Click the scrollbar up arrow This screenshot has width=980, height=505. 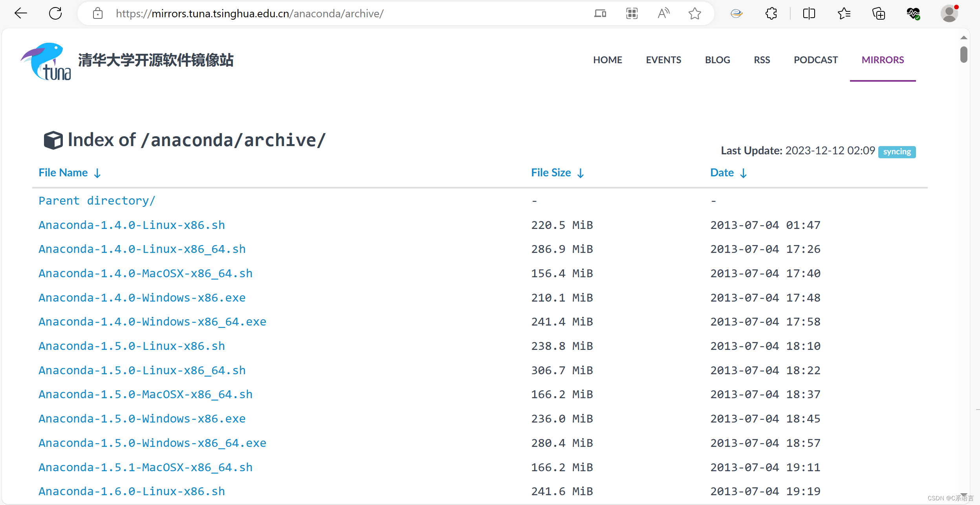click(964, 38)
